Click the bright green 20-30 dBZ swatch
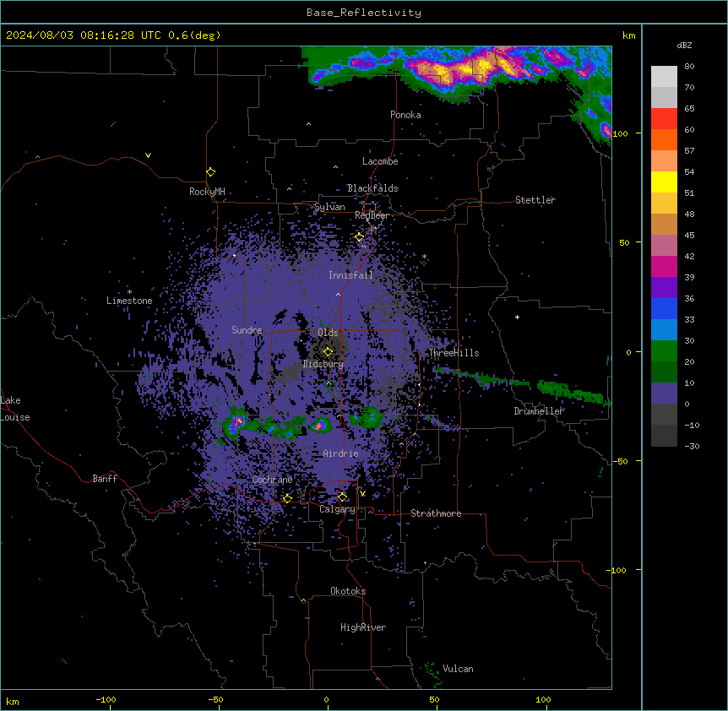Image resolution: width=728 pixels, height=711 pixels. 664,351
